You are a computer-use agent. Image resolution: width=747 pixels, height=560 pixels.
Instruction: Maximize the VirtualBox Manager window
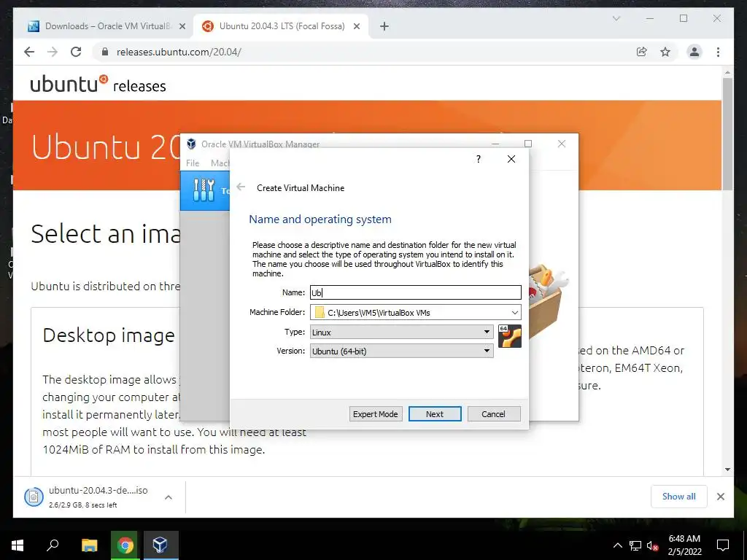click(528, 144)
